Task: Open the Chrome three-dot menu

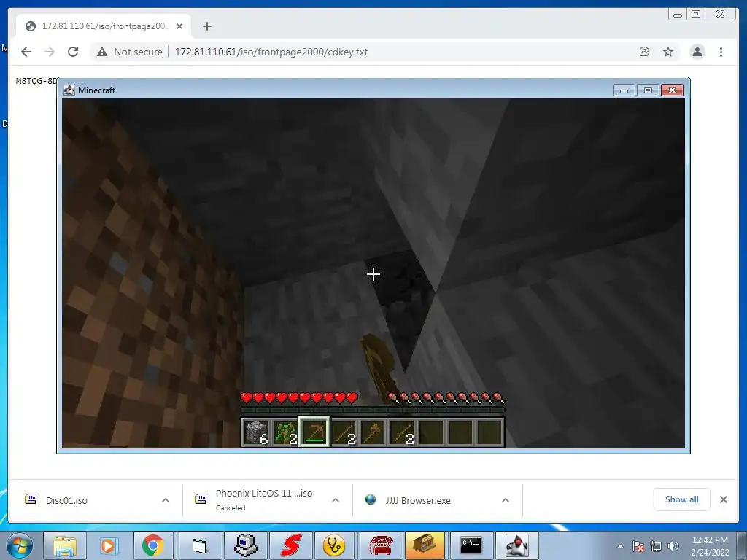Action: tap(721, 52)
